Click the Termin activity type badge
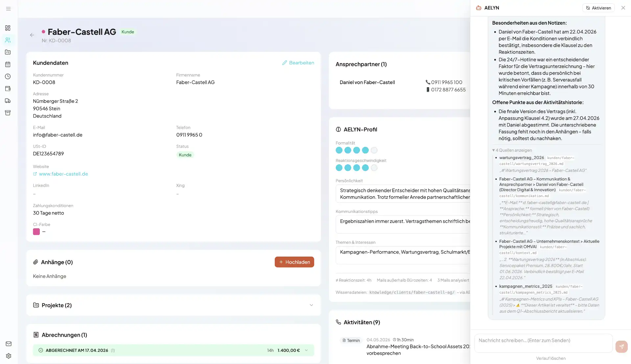The width and height of the screenshot is (631, 364). pos(351,340)
